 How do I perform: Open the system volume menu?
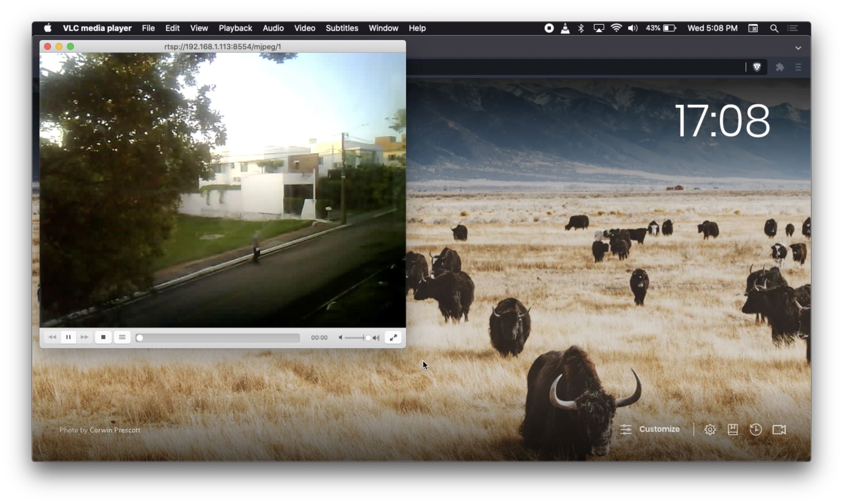click(x=633, y=28)
